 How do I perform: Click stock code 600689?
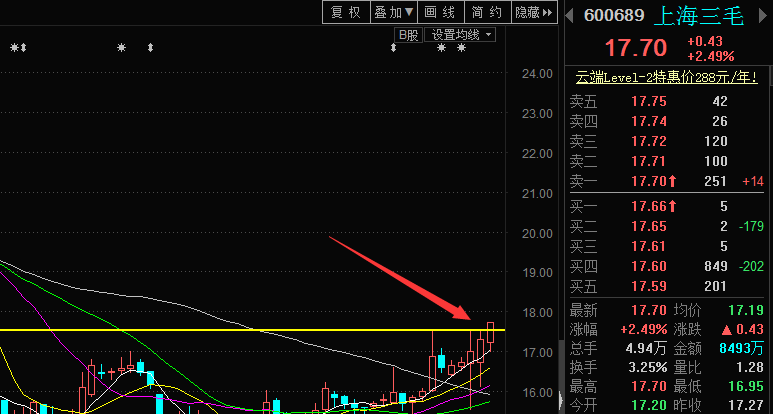(x=614, y=16)
